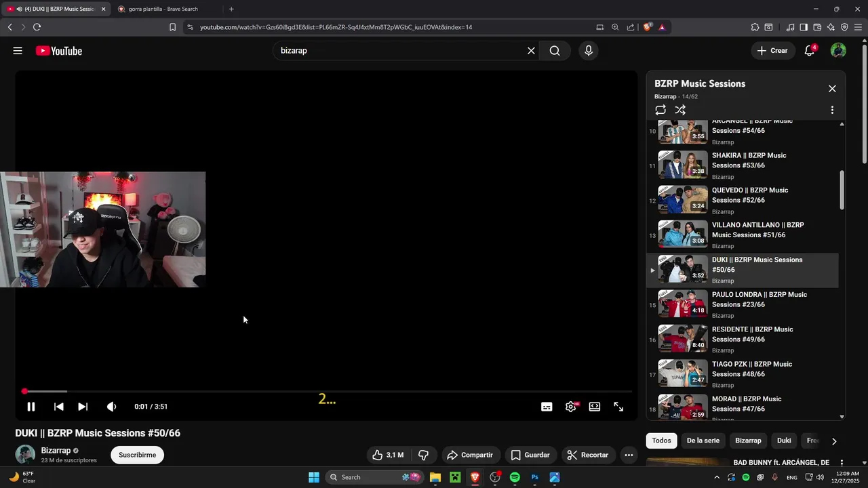Open Spotify from the taskbar

point(515,477)
